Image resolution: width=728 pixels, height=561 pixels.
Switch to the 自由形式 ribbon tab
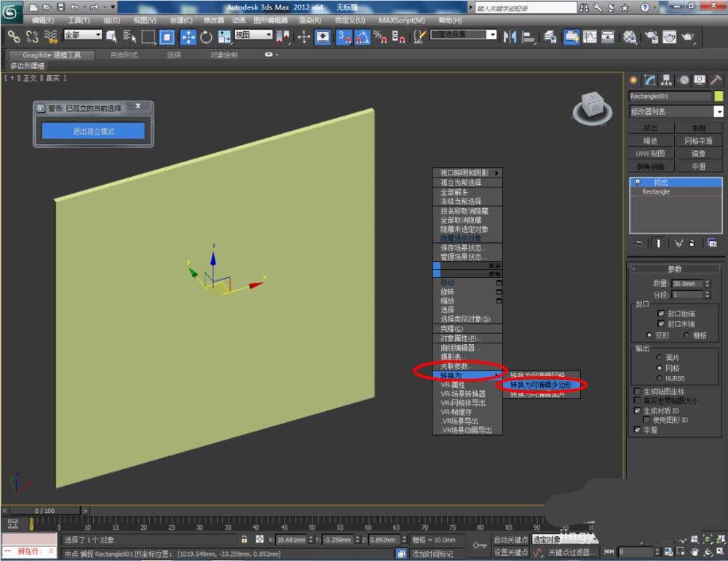point(124,55)
